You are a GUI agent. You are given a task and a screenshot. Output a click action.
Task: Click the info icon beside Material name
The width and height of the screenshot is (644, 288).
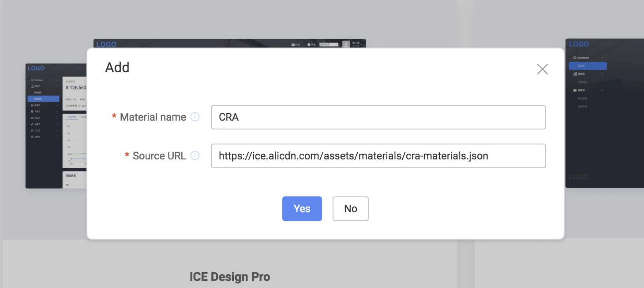click(195, 117)
